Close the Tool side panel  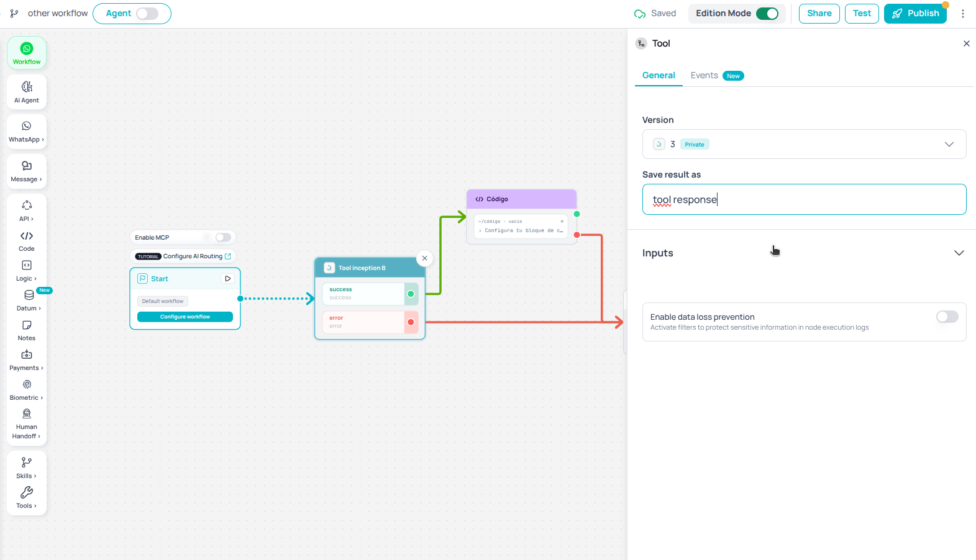click(967, 43)
